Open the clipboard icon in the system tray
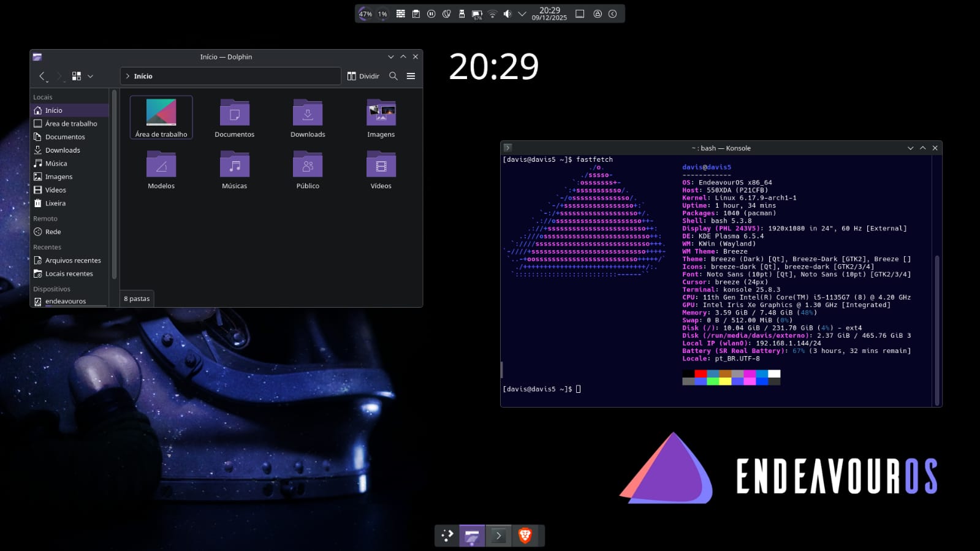 (416, 13)
